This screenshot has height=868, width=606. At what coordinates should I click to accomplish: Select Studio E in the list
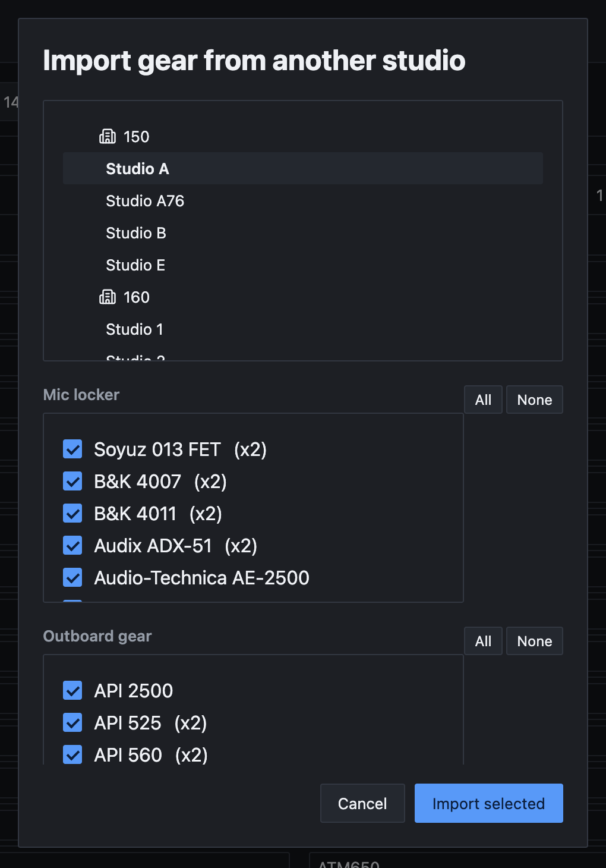(302, 265)
